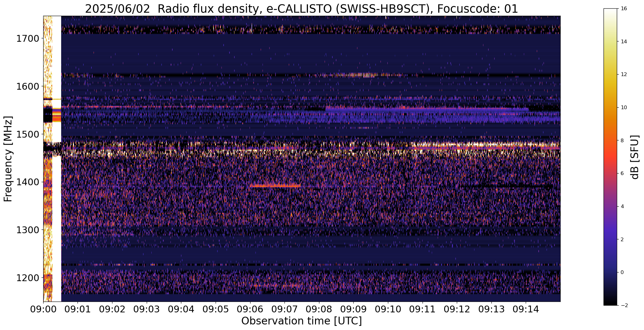Click the 09:02 time tick label
The height and width of the screenshot is (330, 644).
point(112,309)
